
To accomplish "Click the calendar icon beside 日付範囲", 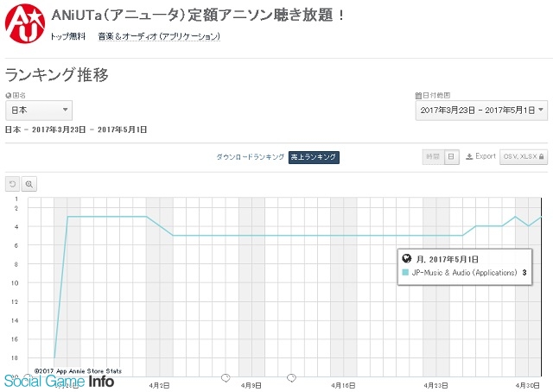I will coord(418,96).
